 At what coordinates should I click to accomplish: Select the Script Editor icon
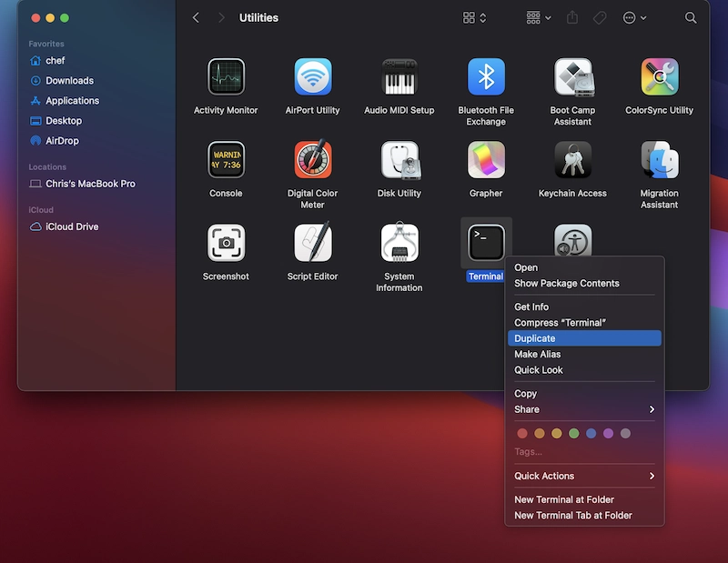click(x=312, y=242)
